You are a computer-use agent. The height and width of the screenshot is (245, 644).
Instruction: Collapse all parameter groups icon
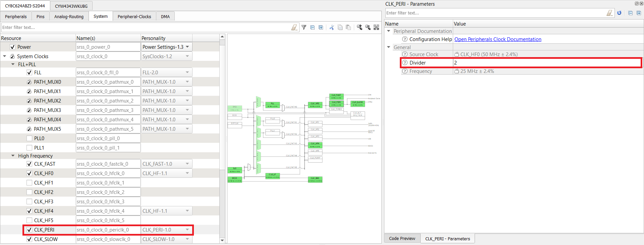pyautogui.click(x=630, y=13)
